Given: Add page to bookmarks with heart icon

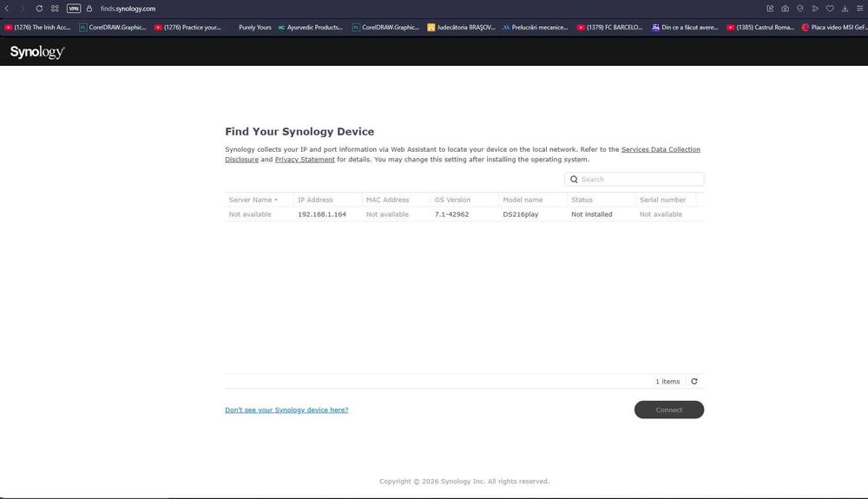Looking at the screenshot, I should pos(830,9).
